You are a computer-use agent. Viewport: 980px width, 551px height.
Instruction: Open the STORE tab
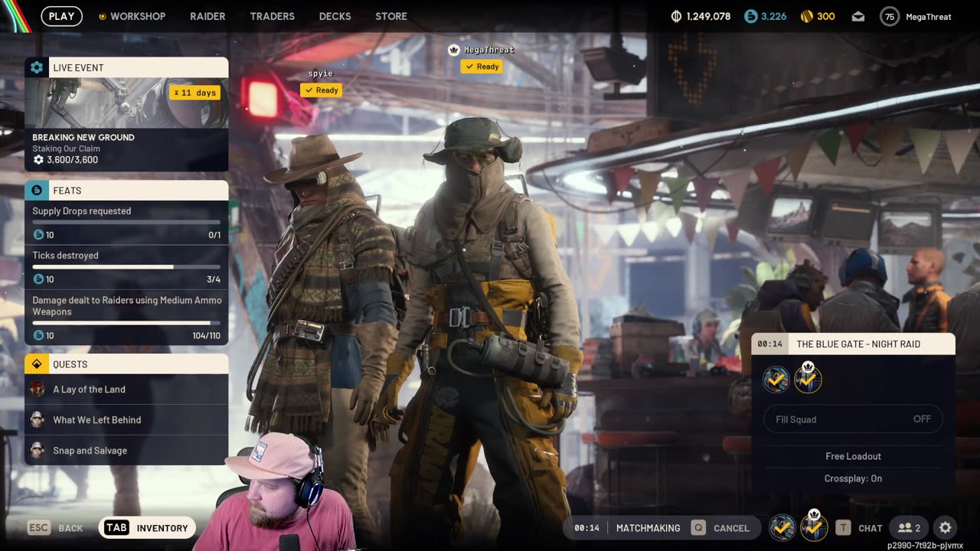391,16
